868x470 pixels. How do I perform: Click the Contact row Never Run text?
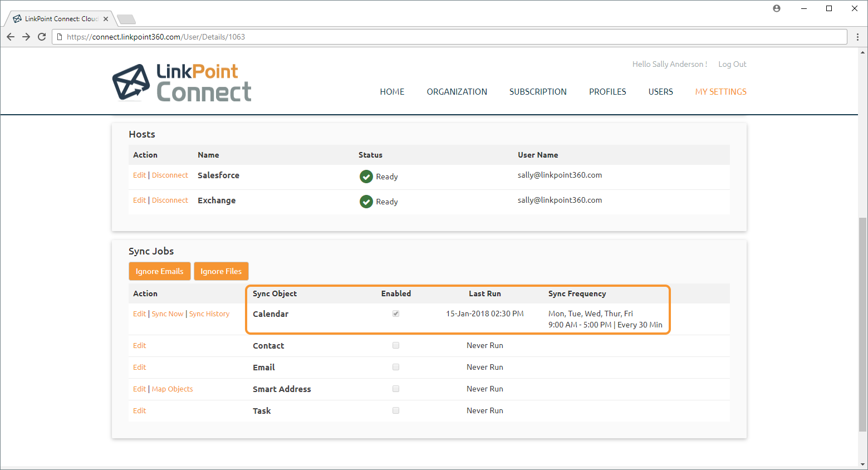(x=485, y=345)
